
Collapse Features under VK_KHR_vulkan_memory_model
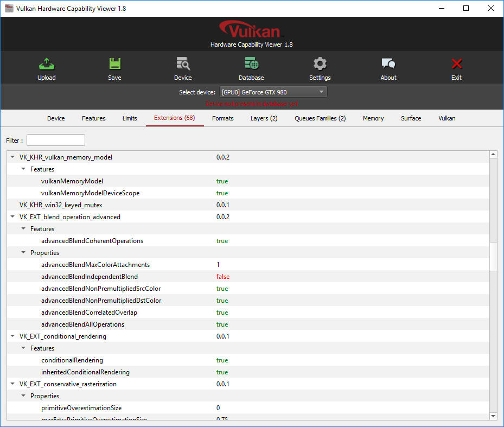pyautogui.click(x=23, y=169)
